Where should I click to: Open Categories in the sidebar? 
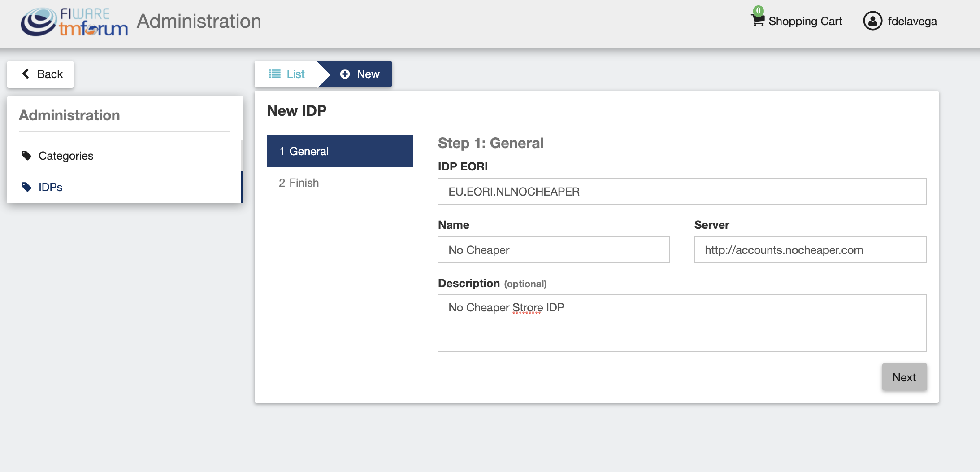click(x=124, y=156)
